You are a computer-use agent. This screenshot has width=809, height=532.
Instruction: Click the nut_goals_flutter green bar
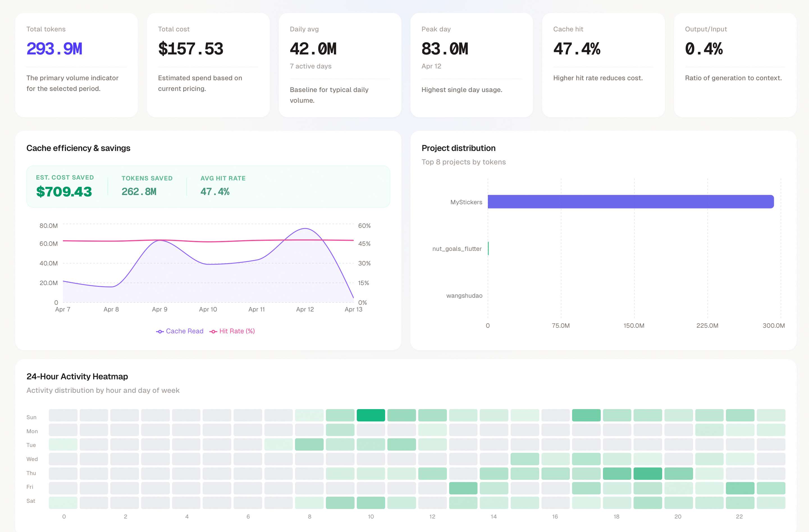click(x=488, y=248)
